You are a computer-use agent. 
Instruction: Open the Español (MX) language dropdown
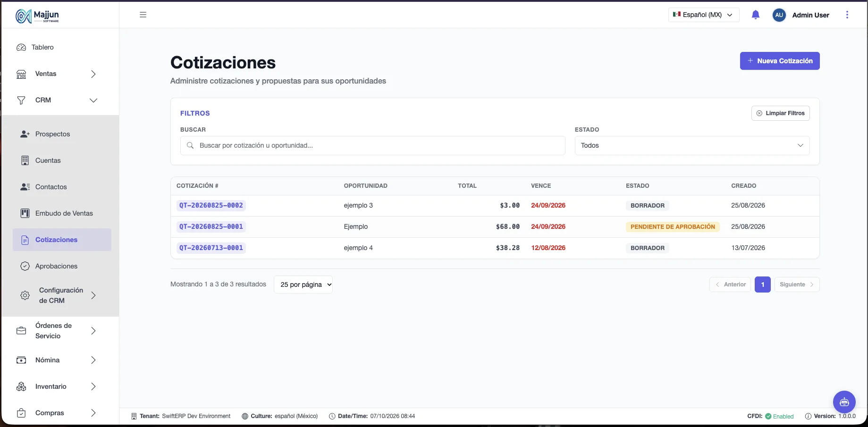coord(703,15)
